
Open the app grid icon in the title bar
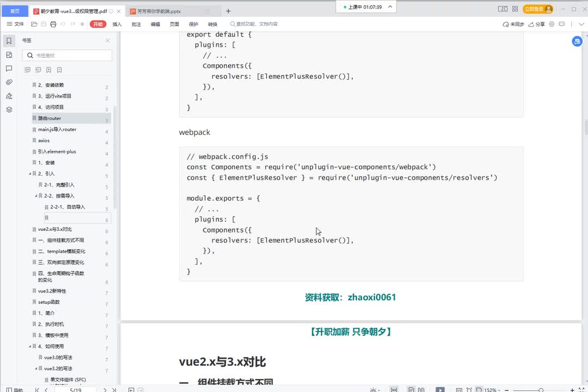(515, 9)
